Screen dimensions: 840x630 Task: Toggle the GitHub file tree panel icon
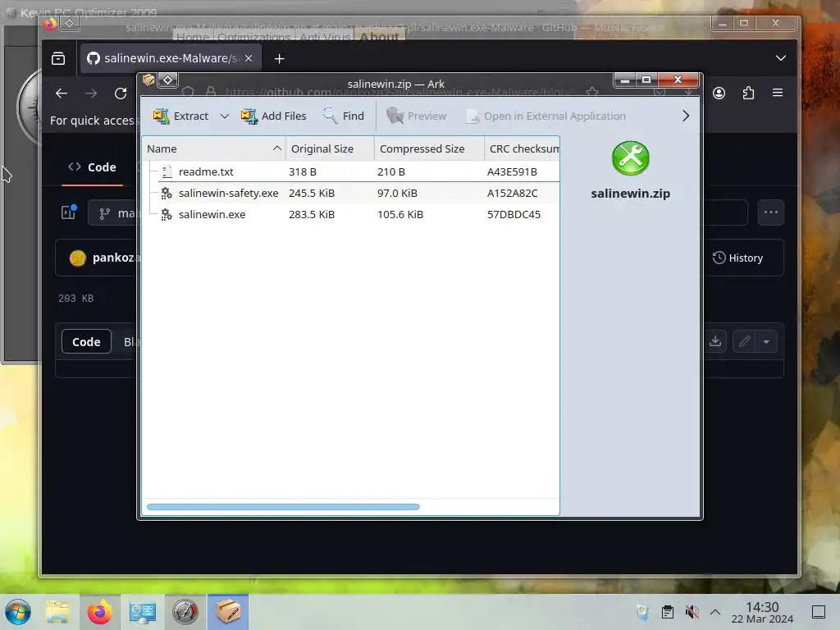point(69,212)
